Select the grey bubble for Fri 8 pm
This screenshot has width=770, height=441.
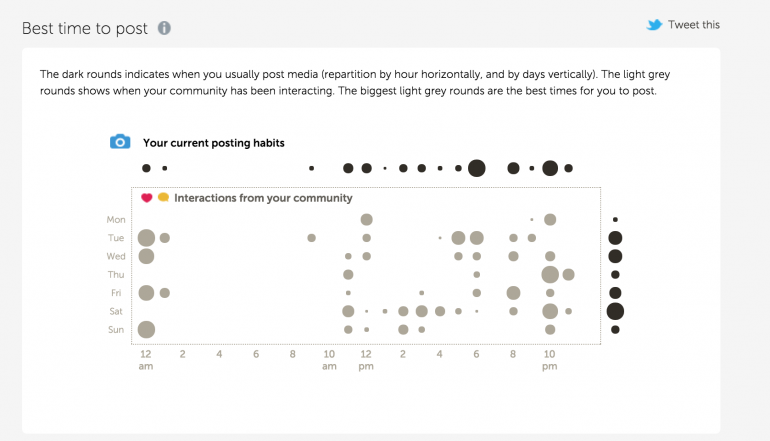point(513,293)
